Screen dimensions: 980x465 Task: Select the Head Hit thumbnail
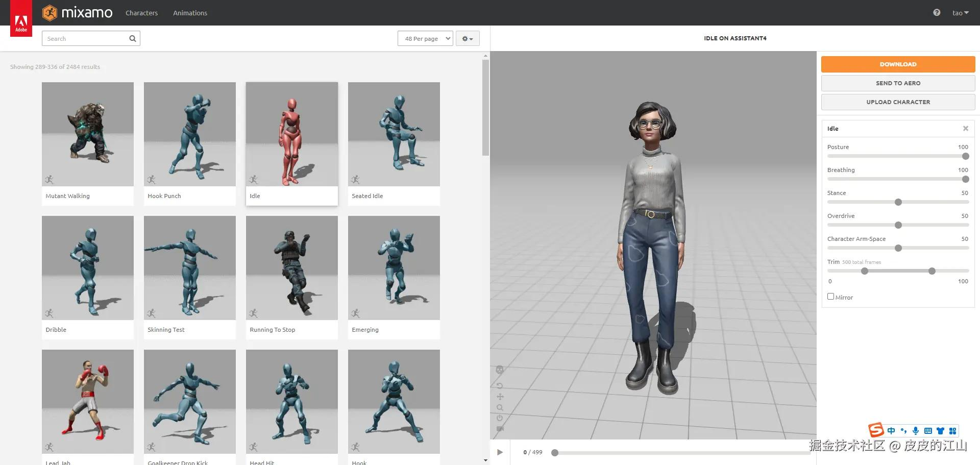coord(292,402)
